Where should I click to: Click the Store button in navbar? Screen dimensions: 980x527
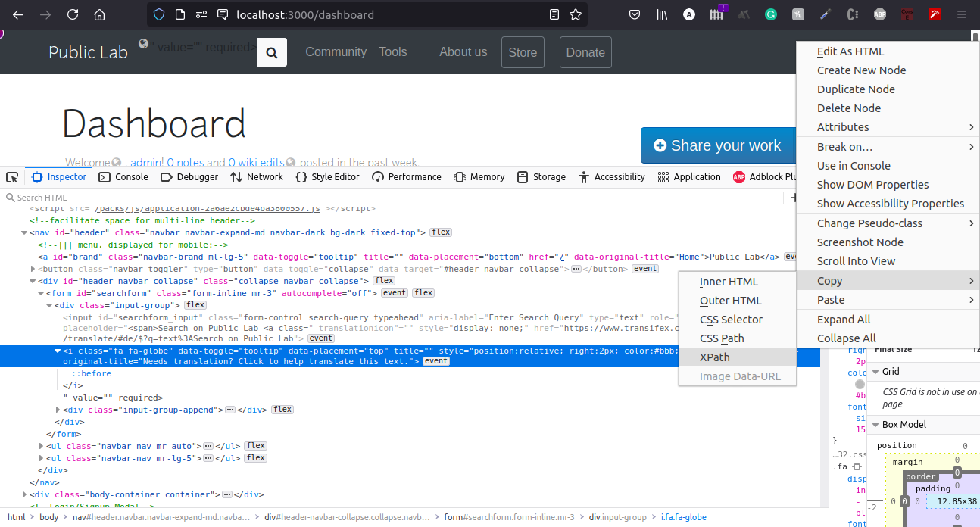[523, 52]
